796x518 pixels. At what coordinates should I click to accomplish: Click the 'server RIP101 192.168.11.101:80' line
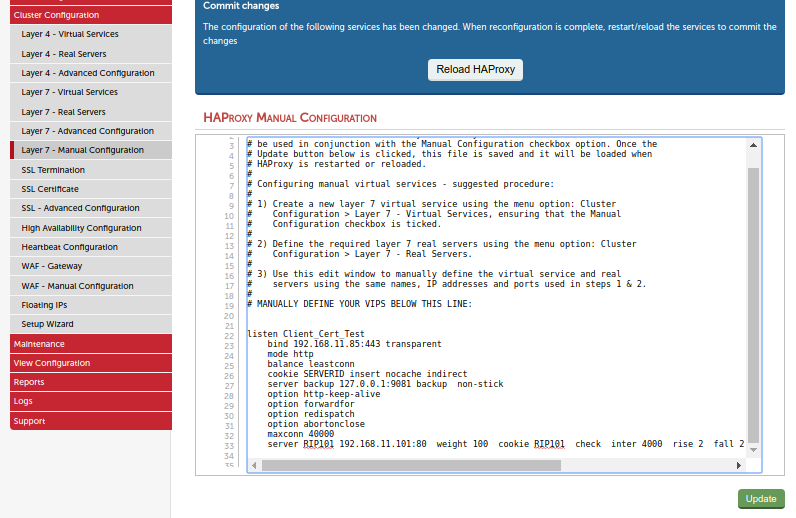[x=506, y=444]
